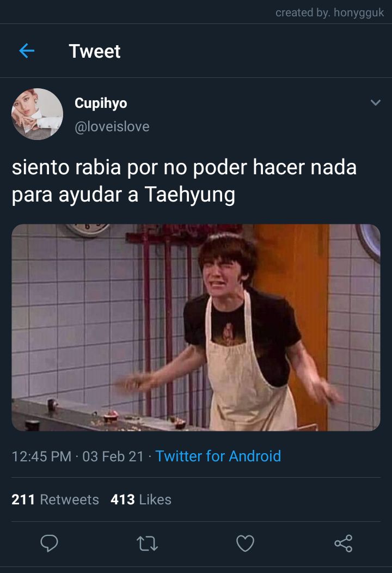Reply to the tweet with speech bubble icon

click(x=49, y=543)
